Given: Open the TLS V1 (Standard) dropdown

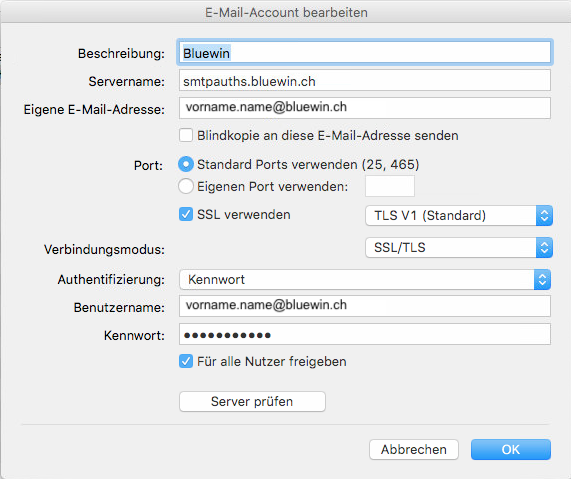Looking at the screenshot, I should pyautogui.click(x=459, y=215).
